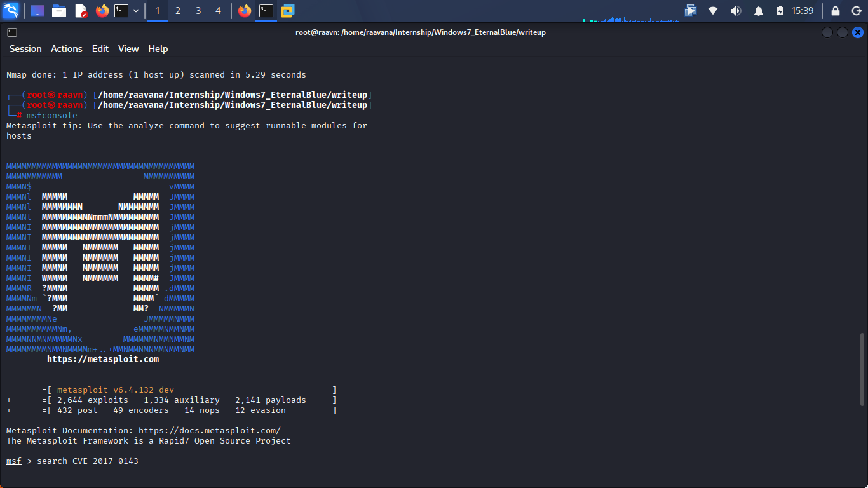The width and height of the screenshot is (868, 488).
Task: Launch Firefox from the panel launcher
Action: pyautogui.click(x=102, y=11)
